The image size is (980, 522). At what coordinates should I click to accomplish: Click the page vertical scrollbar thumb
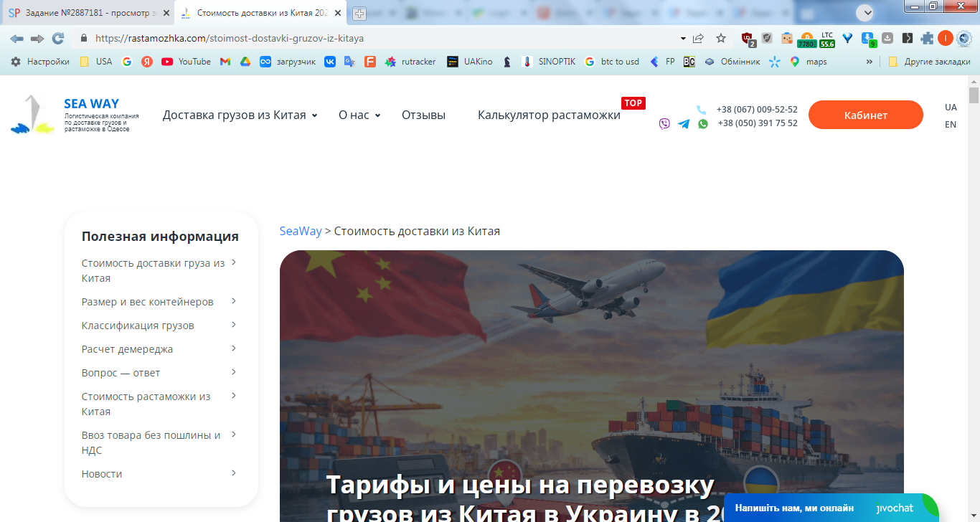[974, 95]
